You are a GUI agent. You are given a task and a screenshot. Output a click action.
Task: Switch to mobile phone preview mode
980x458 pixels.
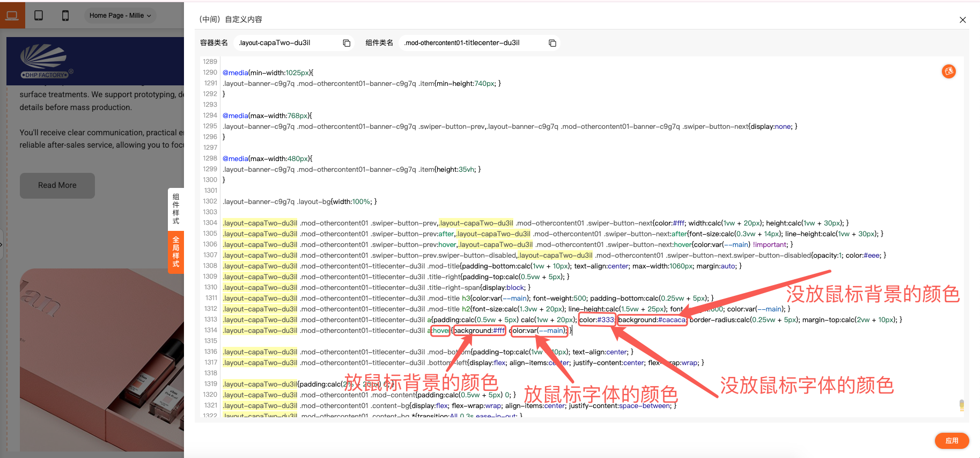click(65, 16)
